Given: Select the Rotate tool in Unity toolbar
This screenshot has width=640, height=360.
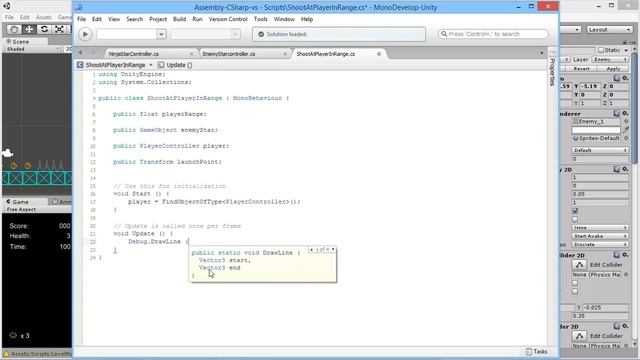Looking at the screenshot, I should (44, 29).
